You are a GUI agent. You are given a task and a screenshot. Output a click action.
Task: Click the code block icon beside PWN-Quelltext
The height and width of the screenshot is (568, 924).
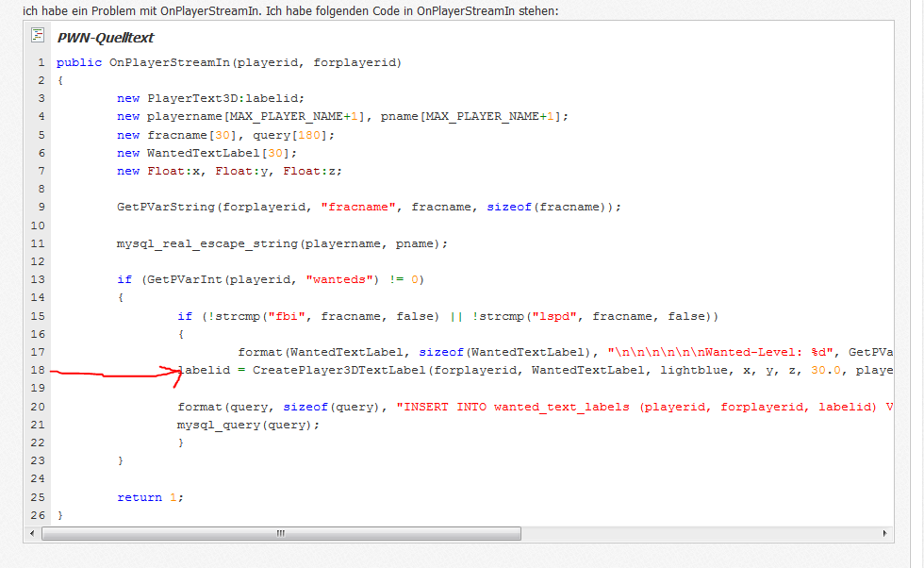38,36
